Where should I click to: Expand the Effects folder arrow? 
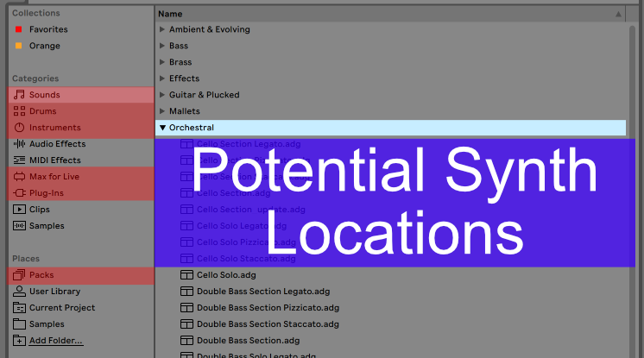pyautogui.click(x=161, y=78)
